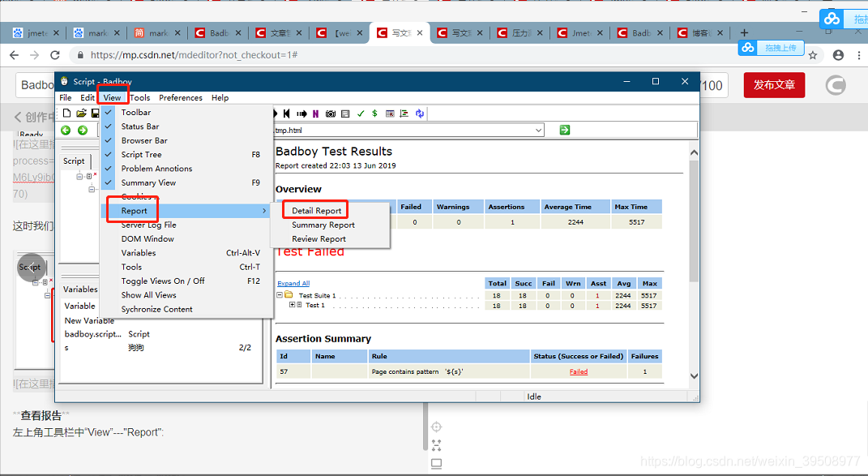Select the Script tab in Badboy panel
This screenshot has width=868, height=476.
(74, 161)
